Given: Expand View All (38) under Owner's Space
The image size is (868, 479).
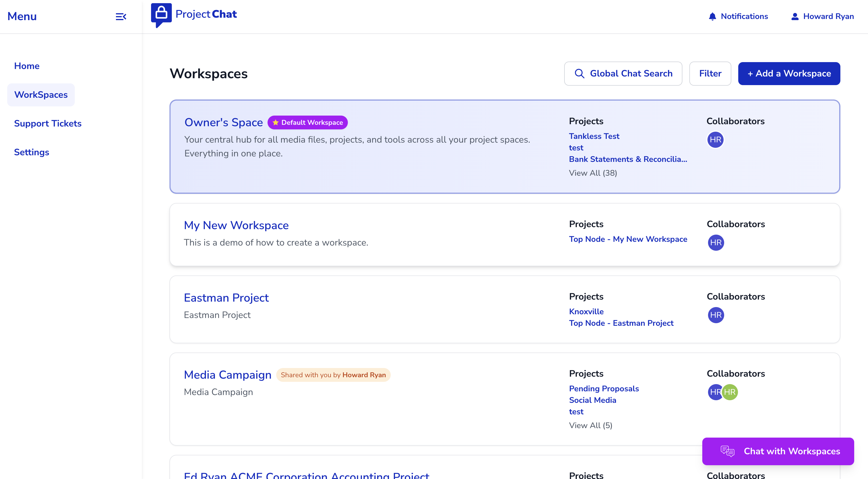Looking at the screenshot, I should [x=593, y=173].
